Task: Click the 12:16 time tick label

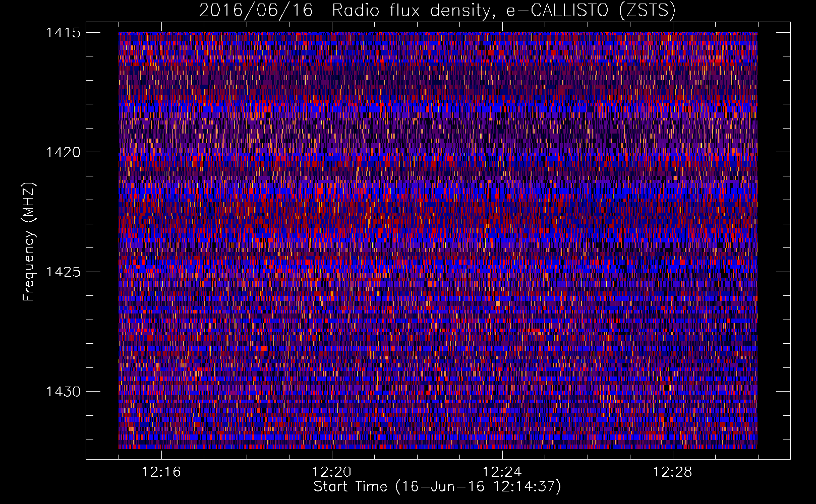Action: point(161,472)
